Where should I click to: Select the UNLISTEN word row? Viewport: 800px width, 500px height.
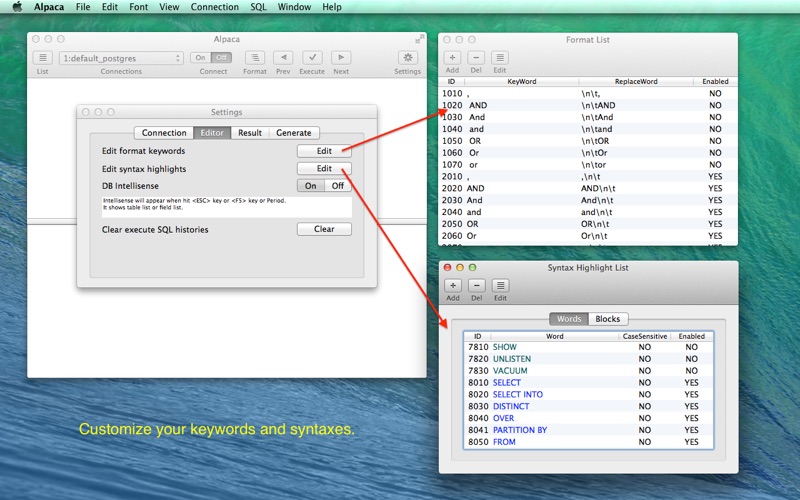tap(588, 359)
